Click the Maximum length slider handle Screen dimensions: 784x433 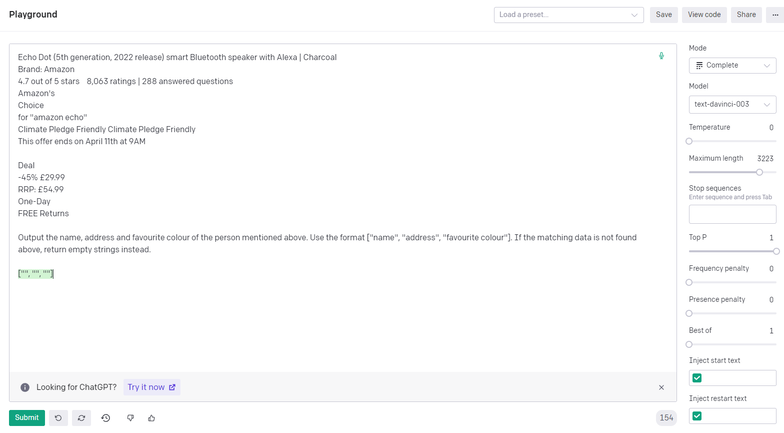pos(760,172)
